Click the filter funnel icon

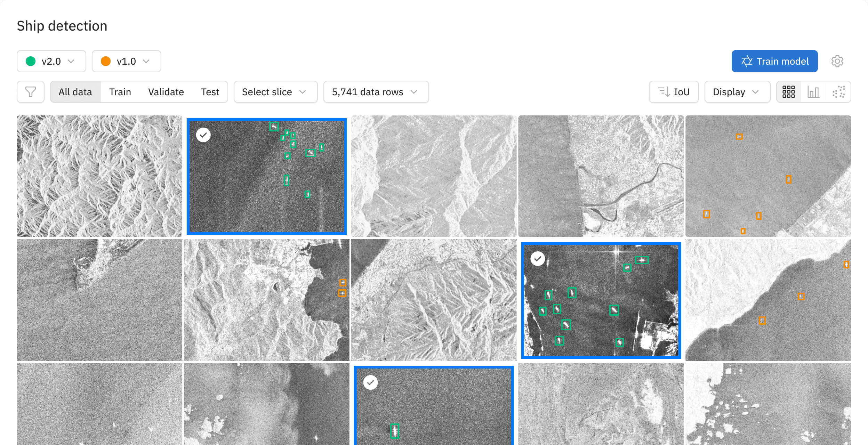pyautogui.click(x=31, y=92)
